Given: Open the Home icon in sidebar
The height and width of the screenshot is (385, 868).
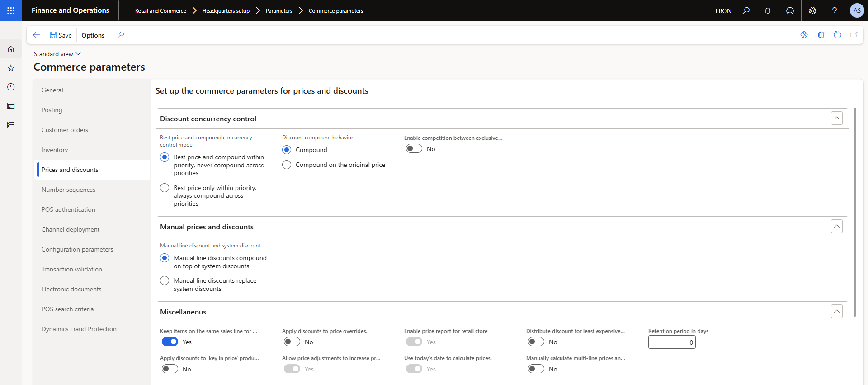Looking at the screenshot, I should (x=11, y=49).
